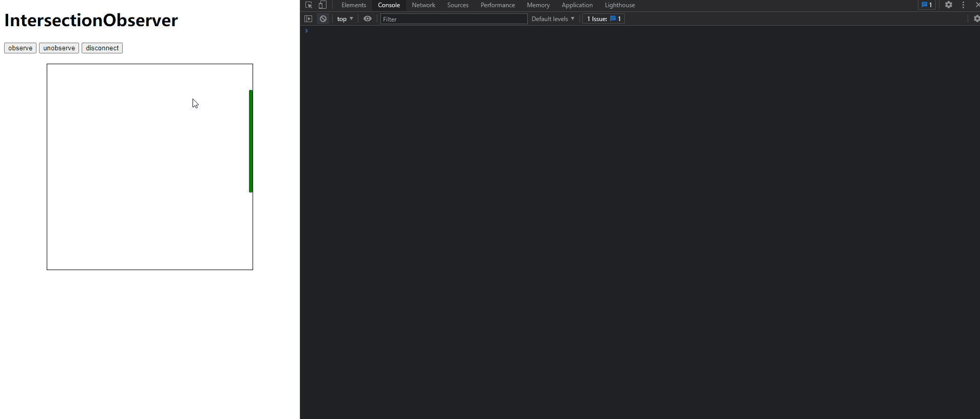Image resolution: width=980 pixels, height=419 pixels.
Task: Open the Application tab
Action: coord(577,5)
